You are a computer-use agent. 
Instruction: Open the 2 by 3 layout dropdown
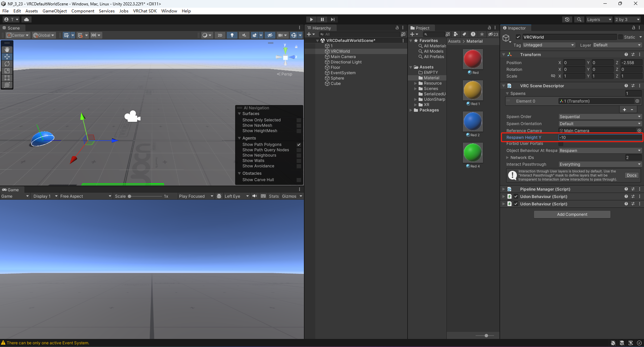(x=628, y=19)
